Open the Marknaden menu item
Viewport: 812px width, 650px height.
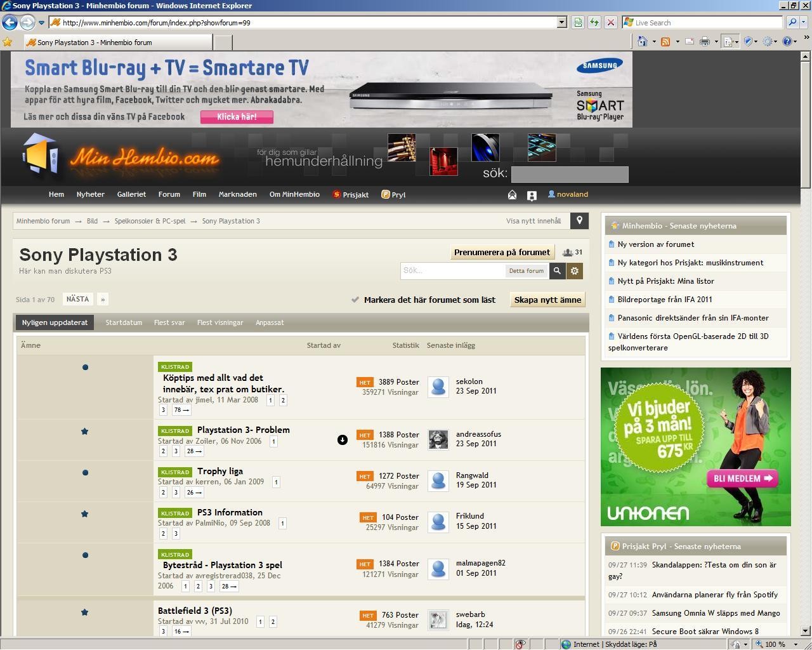pos(237,194)
